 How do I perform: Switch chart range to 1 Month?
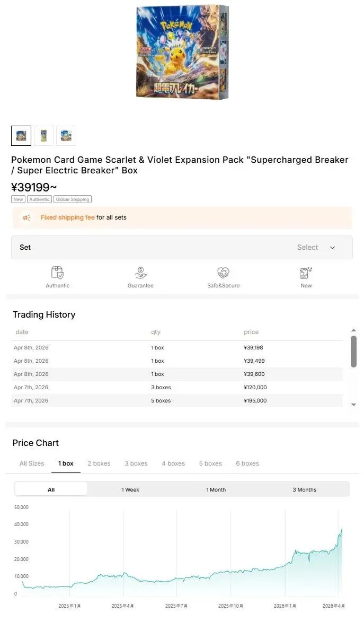click(216, 489)
